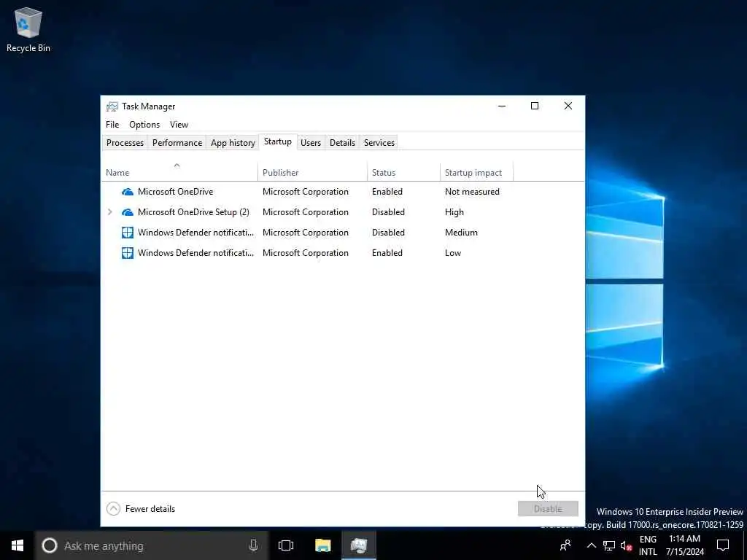This screenshot has width=747, height=560.
Task: Open the File menu
Action: point(112,125)
